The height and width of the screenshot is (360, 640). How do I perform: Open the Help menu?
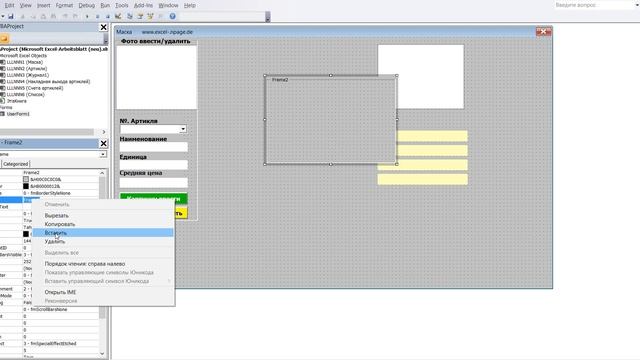189,5
